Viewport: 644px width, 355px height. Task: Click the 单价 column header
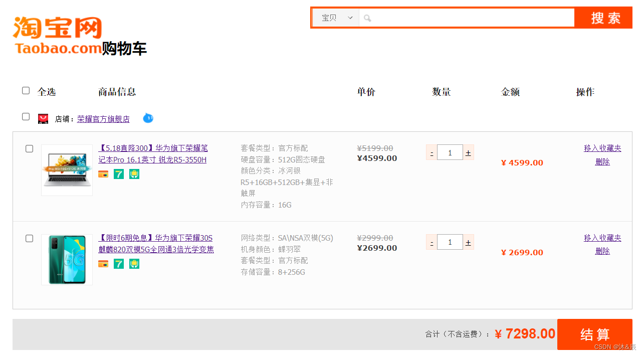[x=366, y=92]
